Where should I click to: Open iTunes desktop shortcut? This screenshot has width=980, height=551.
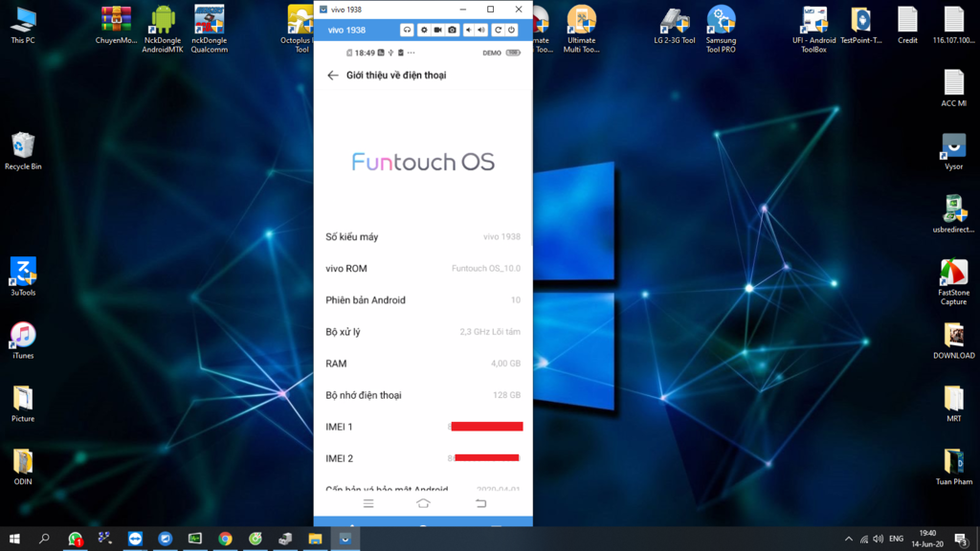tap(23, 341)
